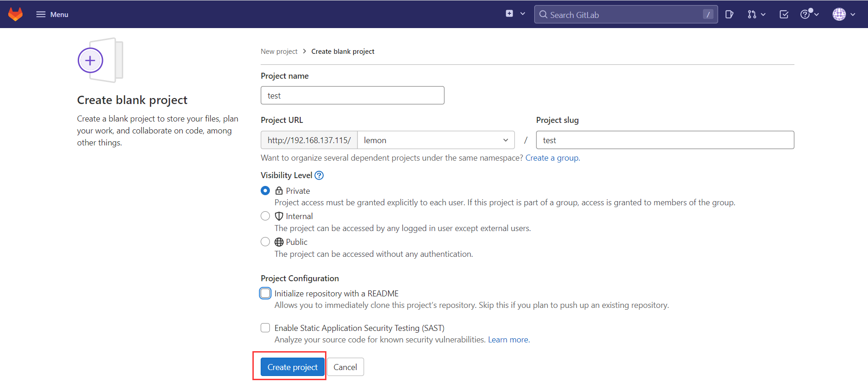Click the Private lock icon
Image resolution: width=868 pixels, height=382 pixels.
pos(279,191)
